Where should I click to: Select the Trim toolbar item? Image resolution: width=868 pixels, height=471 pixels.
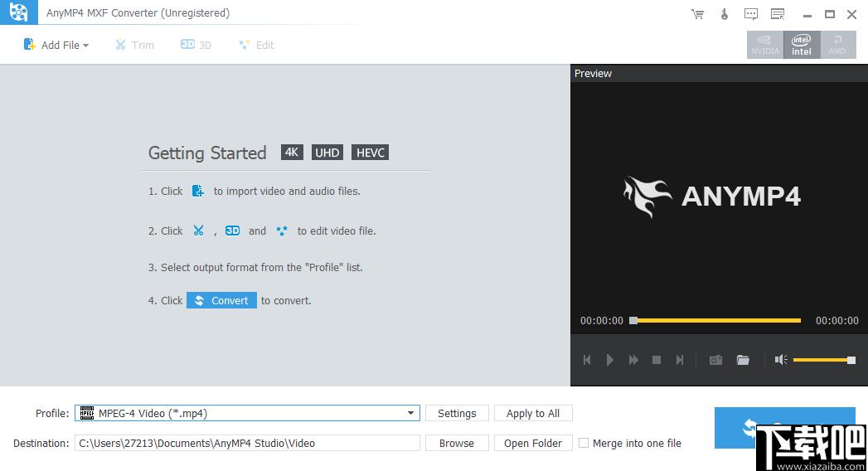click(x=134, y=45)
